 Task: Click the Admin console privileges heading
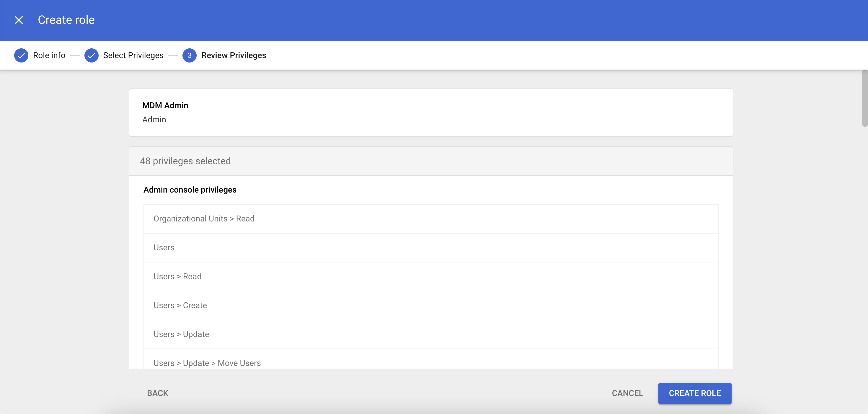190,190
